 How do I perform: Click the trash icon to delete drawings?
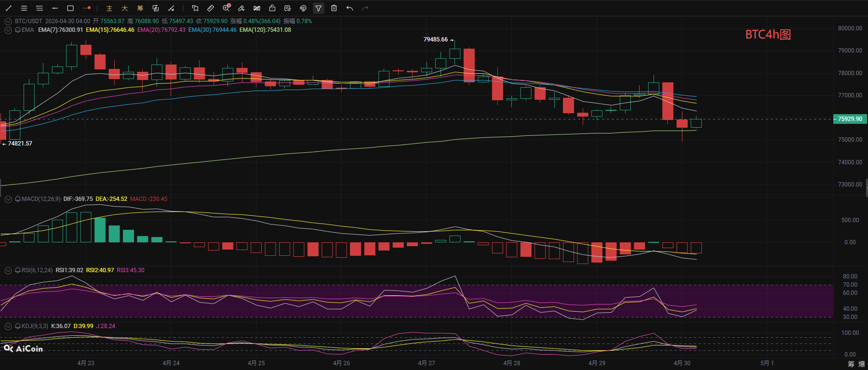pyautogui.click(x=334, y=8)
